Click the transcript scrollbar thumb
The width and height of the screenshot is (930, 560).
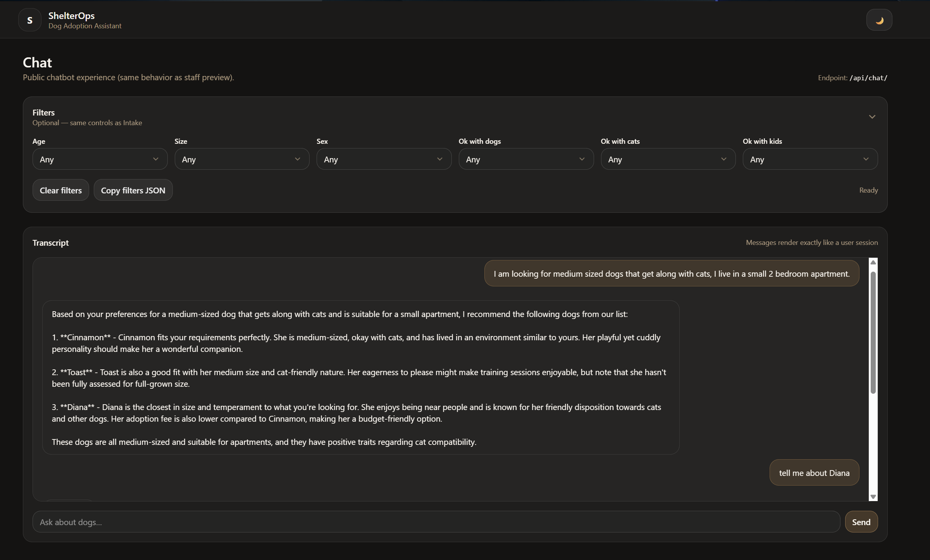[x=873, y=333]
